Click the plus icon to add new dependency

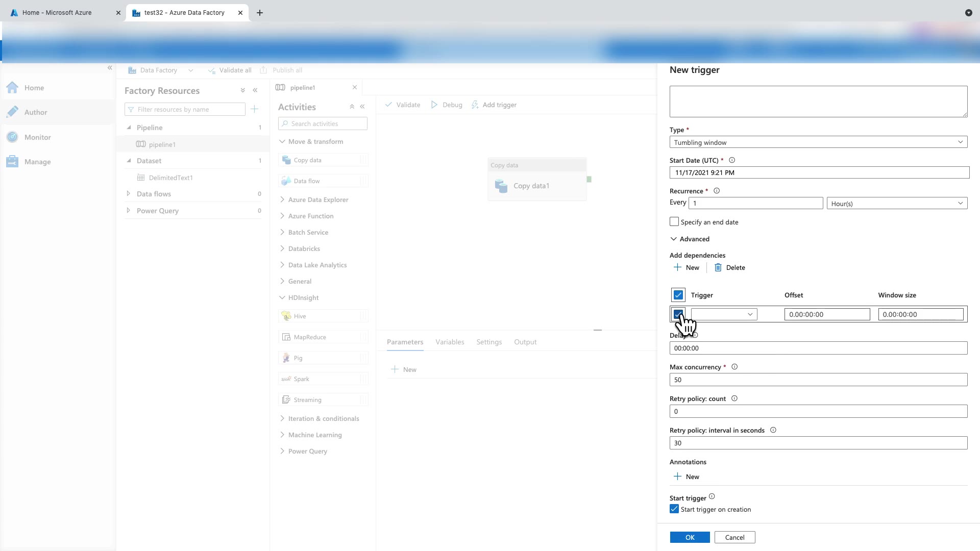coord(677,267)
